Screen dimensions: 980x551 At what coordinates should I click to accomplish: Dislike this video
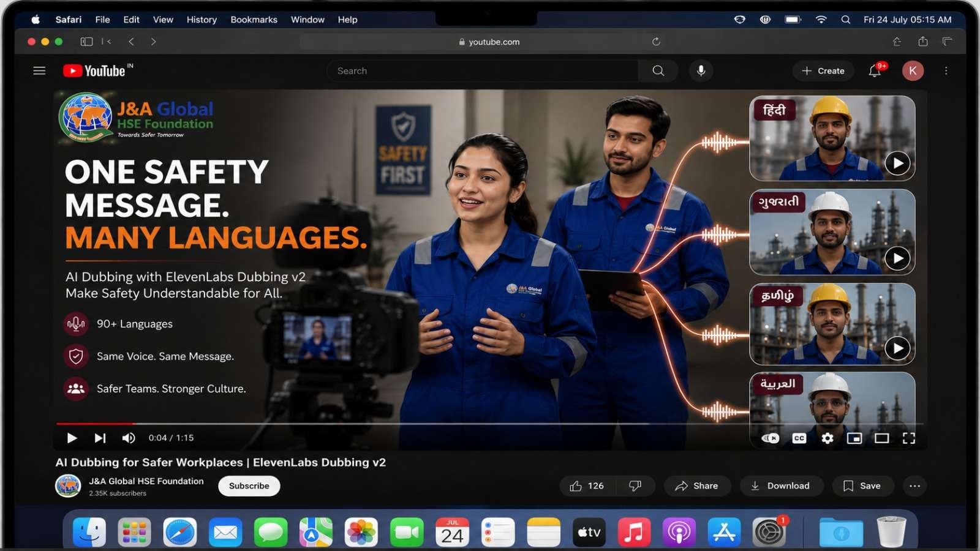(x=635, y=486)
